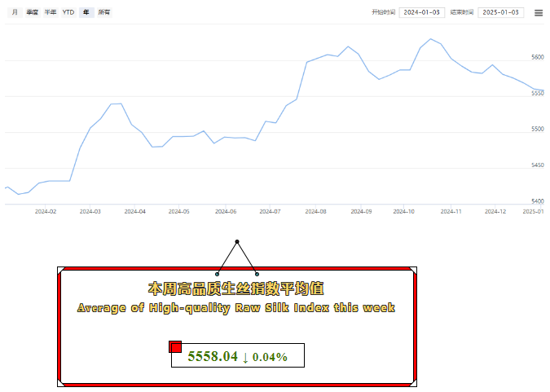Click the down arrow next to 5558.04
Screen dimensions: 550x392
click(x=245, y=357)
